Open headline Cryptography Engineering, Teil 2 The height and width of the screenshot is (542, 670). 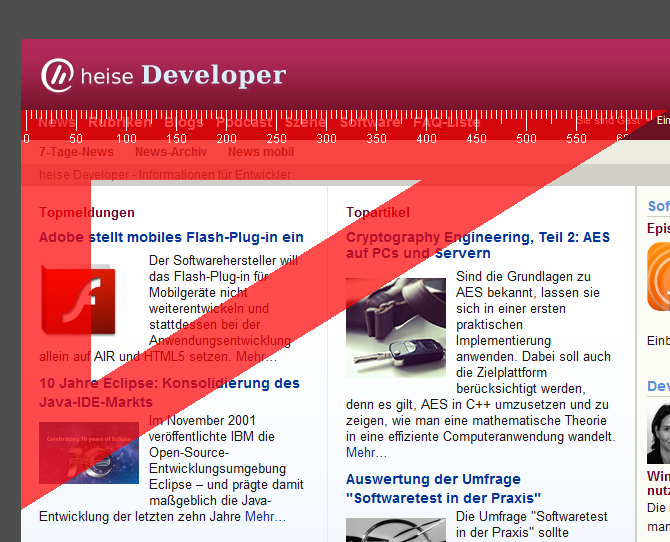coord(478,245)
